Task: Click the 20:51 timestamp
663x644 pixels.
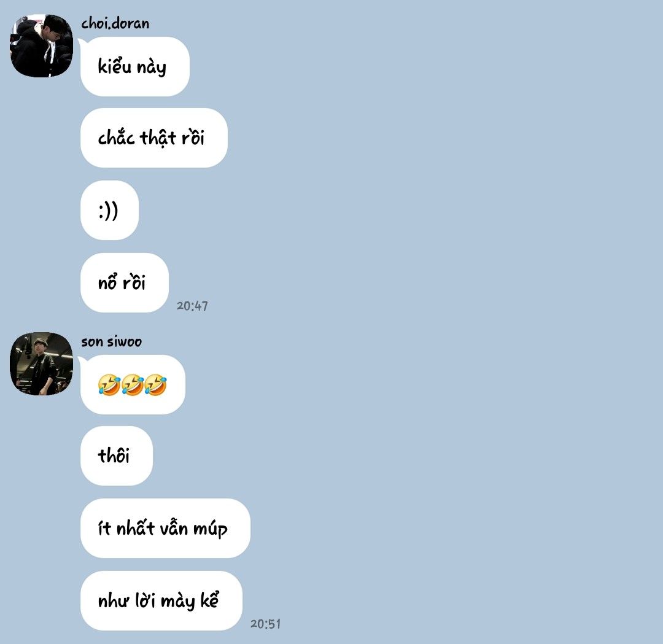Action: 266,624
